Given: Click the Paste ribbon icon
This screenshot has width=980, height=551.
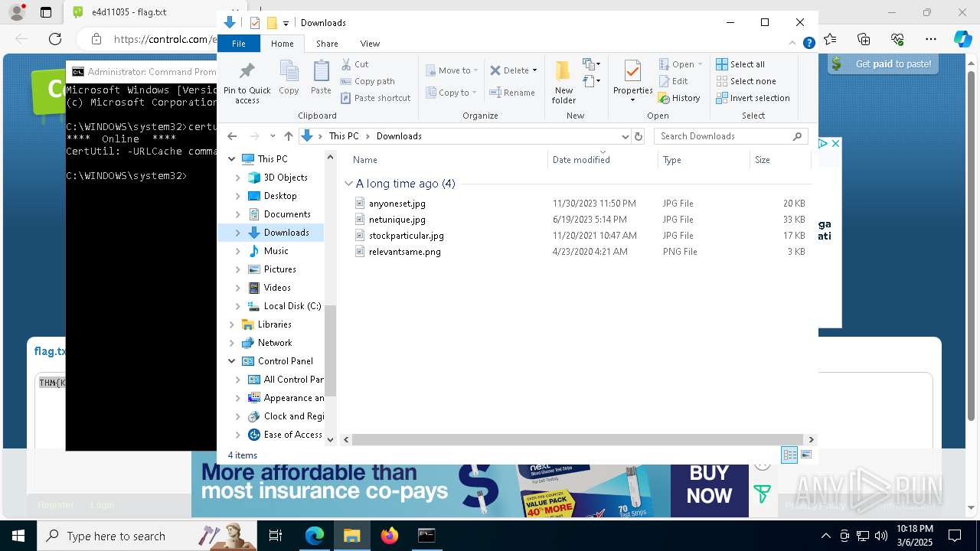Looking at the screenshot, I should click(321, 77).
